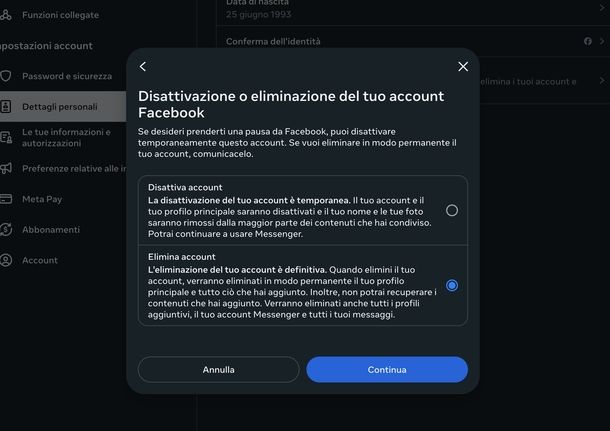The width and height of the screenshot is (610, 431).
Task: Click the Facebook logo in Conferma dell'identità row
Action: click(x=588, y=41)
